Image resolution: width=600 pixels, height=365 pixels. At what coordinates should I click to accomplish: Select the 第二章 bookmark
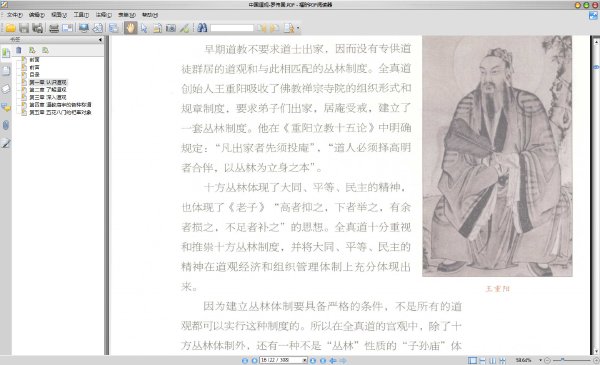tap(48, 90)
